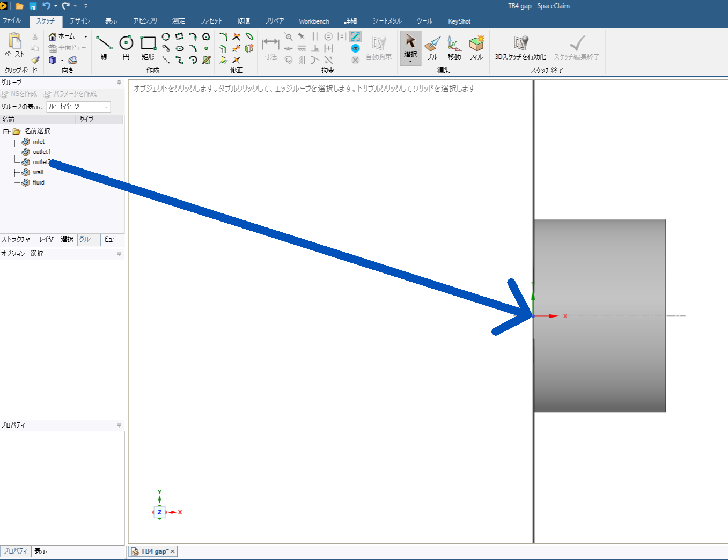Click 3Dスケッチを有効化 icon
This screenshot has height=560, width=728.
tap(520, 43)
